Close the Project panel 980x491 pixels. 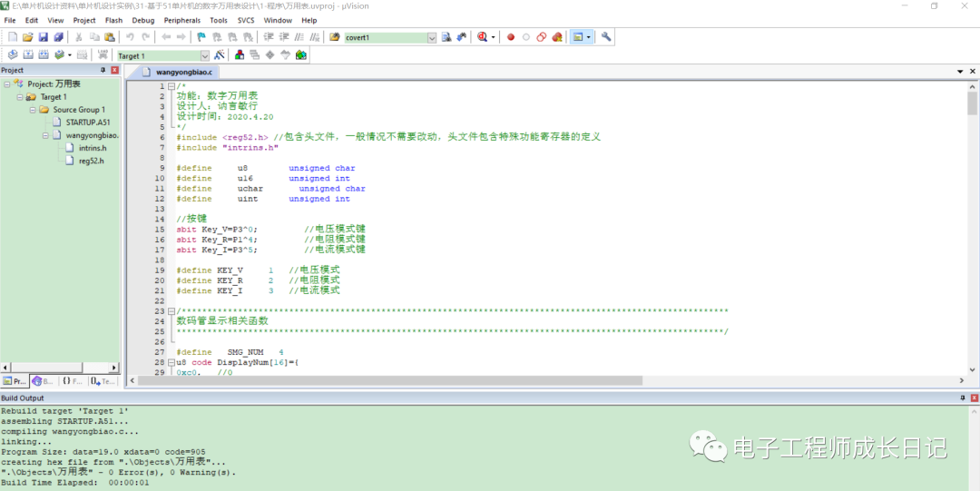click(114, 70)
